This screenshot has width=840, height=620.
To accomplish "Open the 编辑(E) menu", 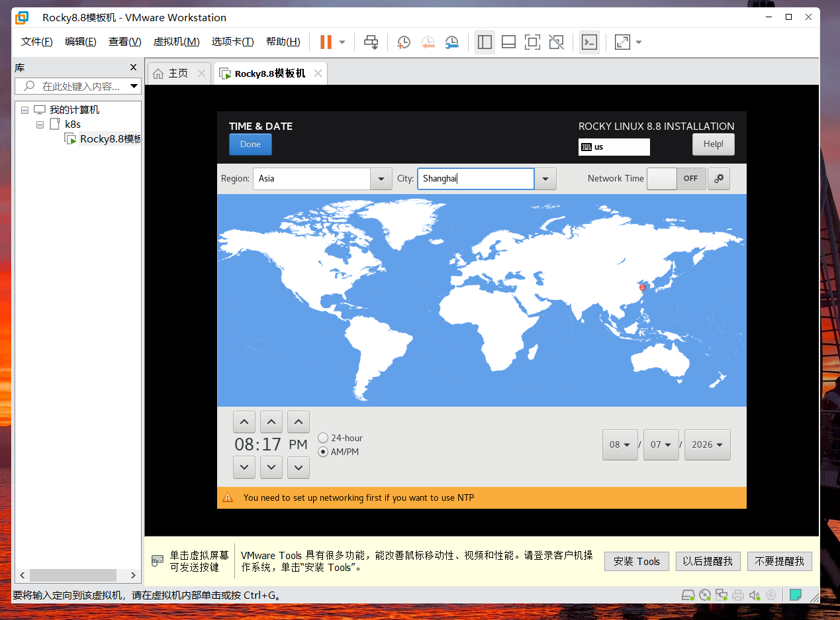I will (81, 42).
